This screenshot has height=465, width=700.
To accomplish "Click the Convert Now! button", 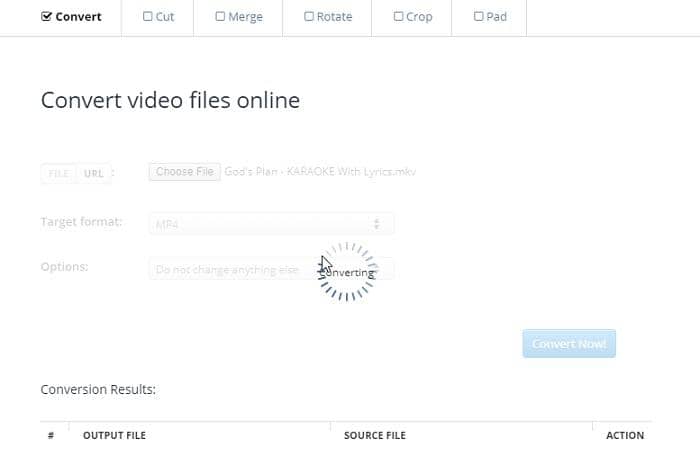I will (569, 344).
